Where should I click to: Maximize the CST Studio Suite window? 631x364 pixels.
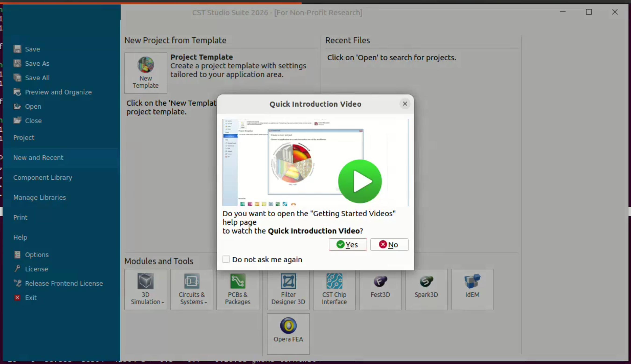pyautogui.click(x=589, y=12)
